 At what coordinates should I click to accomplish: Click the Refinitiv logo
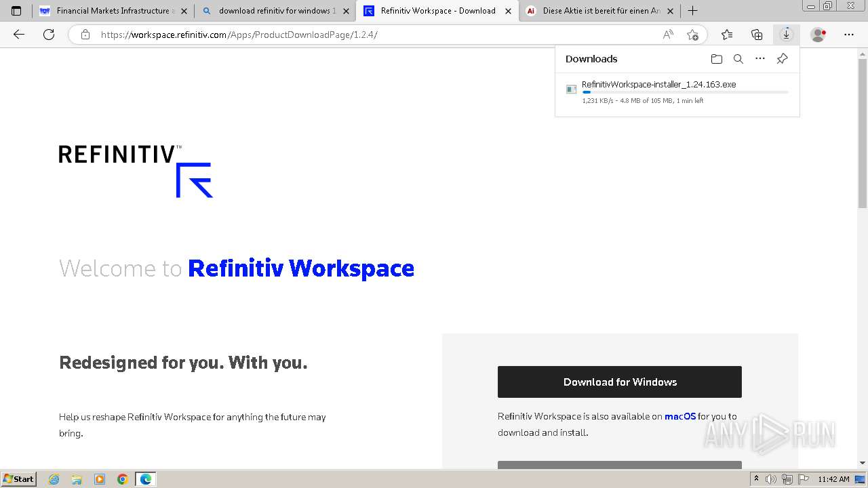pos(136,171)
